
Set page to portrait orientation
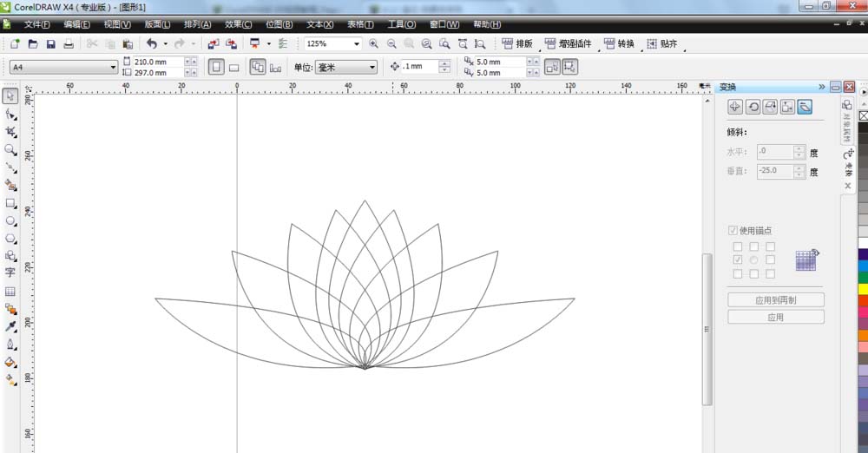(x=216, y=67)
